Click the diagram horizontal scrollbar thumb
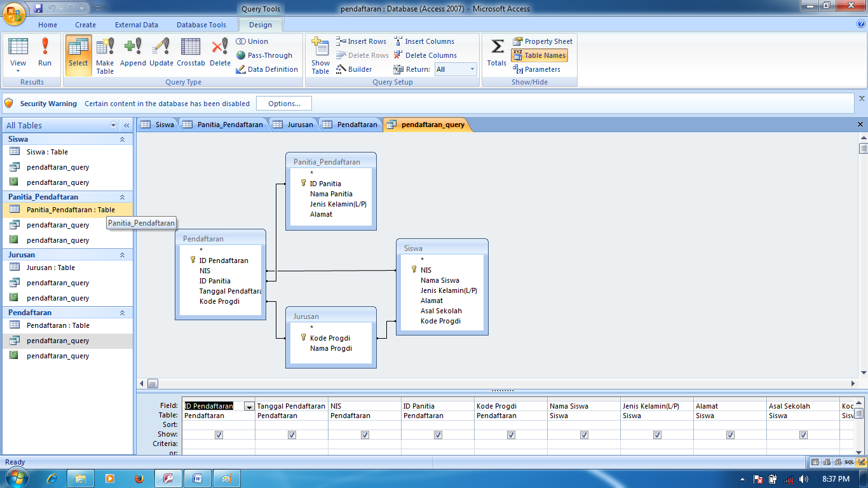 pyautogui.click(x=153, y=383)
